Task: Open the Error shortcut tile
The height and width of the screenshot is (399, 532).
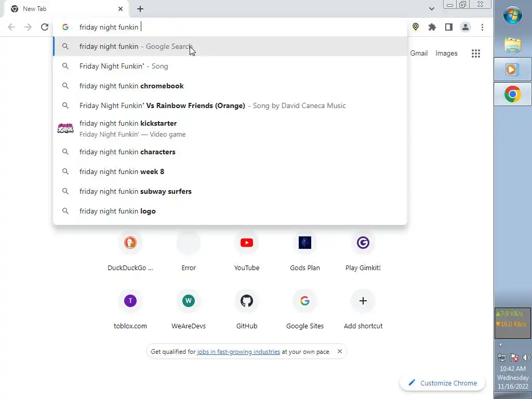Action: [189, 251]
